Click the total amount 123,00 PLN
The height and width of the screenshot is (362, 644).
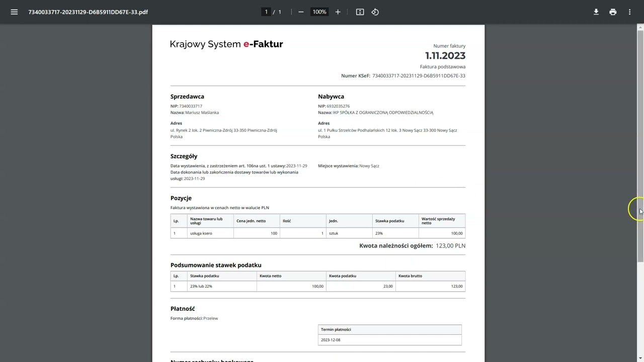(450, 246)
